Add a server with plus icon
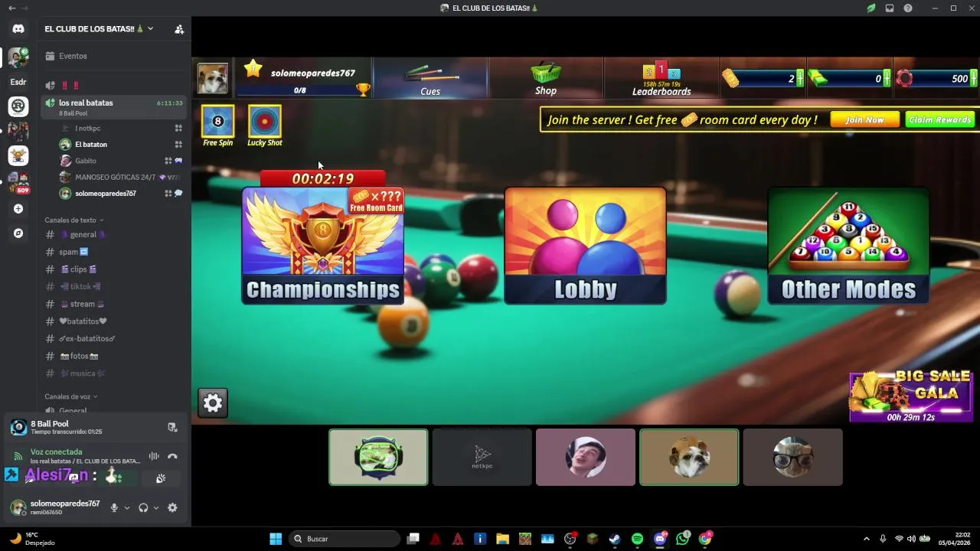The image size is (980, 551). (x=18, y=209)
